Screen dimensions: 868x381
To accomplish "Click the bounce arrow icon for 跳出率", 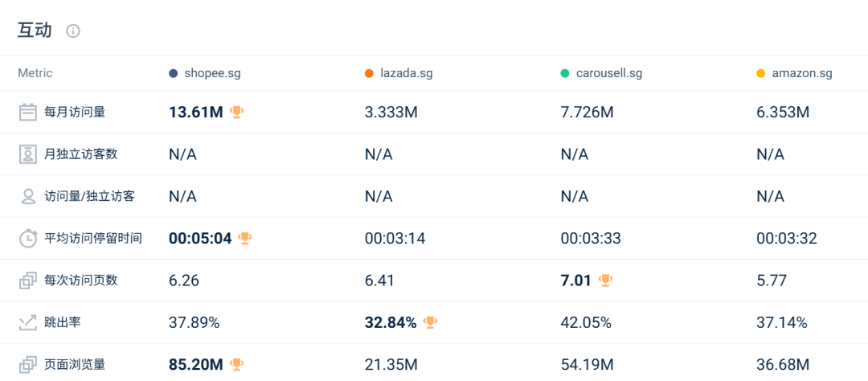I will tap(28, 322).
